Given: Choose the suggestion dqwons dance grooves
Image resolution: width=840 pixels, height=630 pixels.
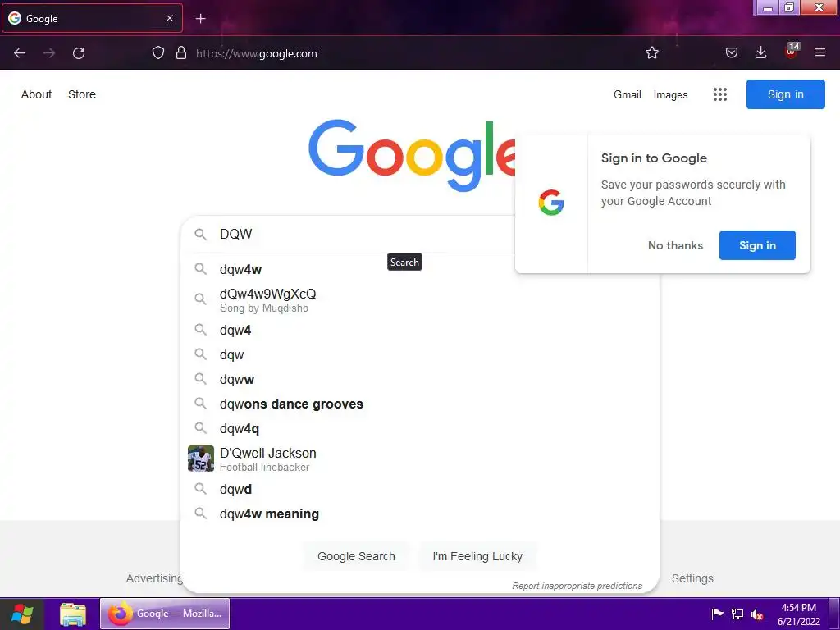Looking at the screenshot, I should (x=420, y=404).
